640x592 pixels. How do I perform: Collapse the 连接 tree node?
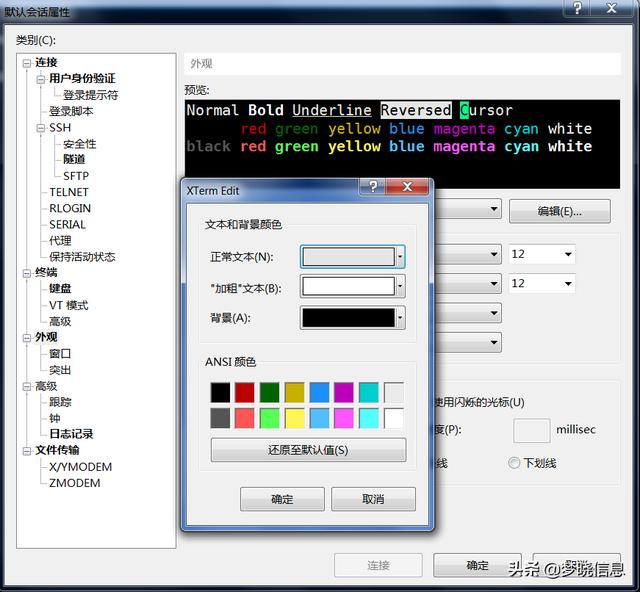[x=27, y=63]
